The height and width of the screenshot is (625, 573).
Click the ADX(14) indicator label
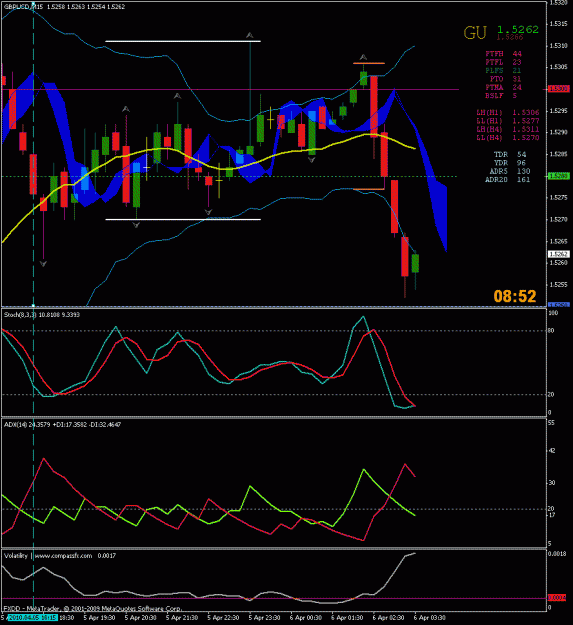click(x=62, y=425)
